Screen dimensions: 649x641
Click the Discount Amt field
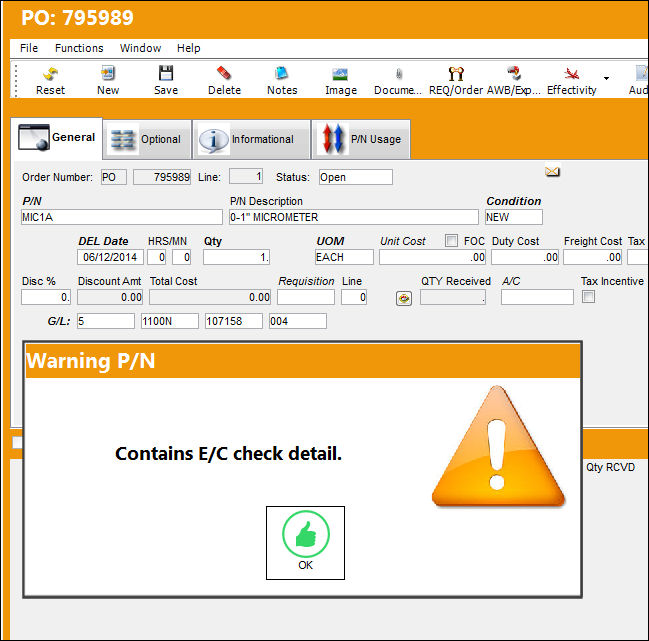tap(110, 297)
